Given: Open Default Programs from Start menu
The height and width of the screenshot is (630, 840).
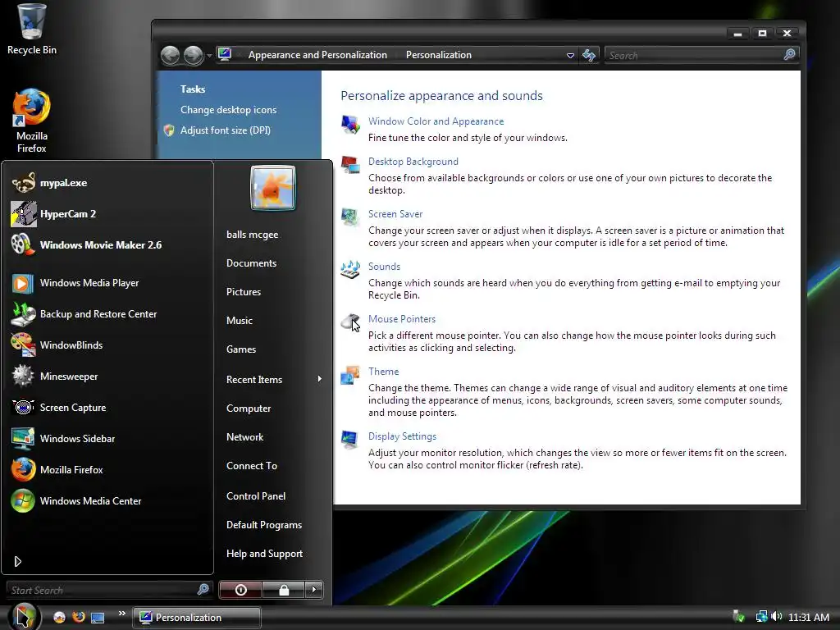Looking at the screenshot, I should [x=264, y=525].
